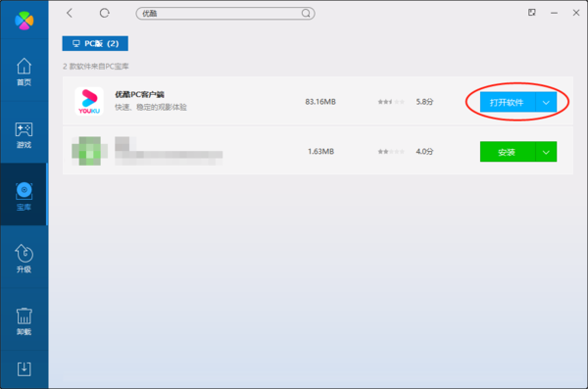Open the 升级 upgrade section
Image resolution: width=588 pixels, height=389 pixels.
[24, 258]
